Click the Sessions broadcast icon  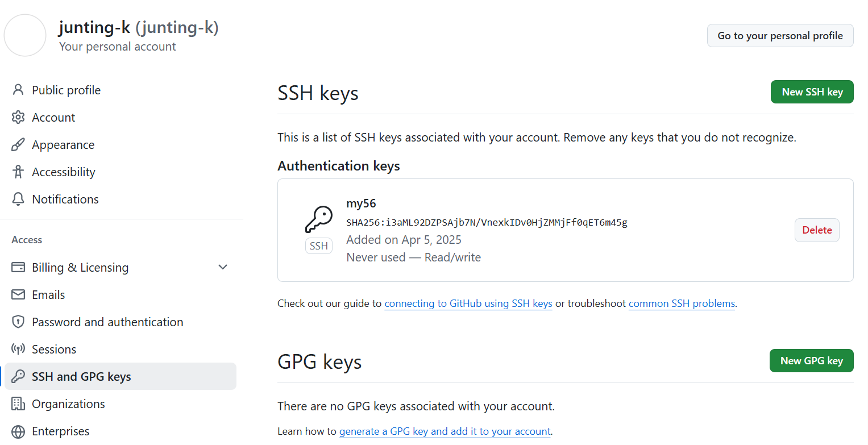tap(18, 350)
